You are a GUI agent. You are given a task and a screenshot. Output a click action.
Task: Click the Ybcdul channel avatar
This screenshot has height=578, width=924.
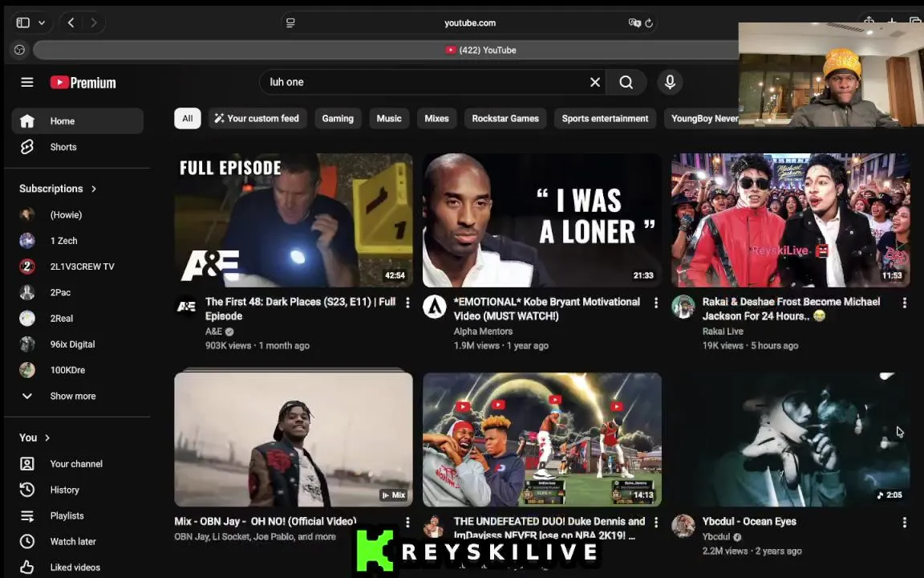[683, 526]
